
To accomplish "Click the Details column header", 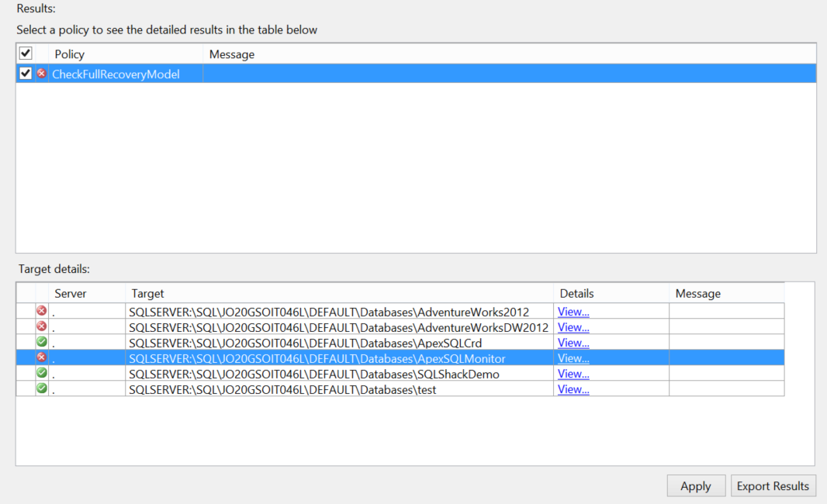I will [611, 294].
